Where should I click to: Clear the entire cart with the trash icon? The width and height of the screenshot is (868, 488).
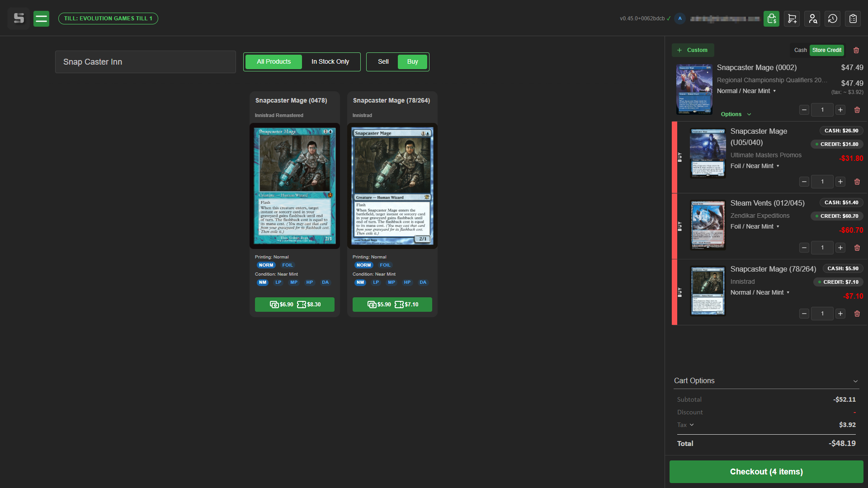click(x=856, y=50)
